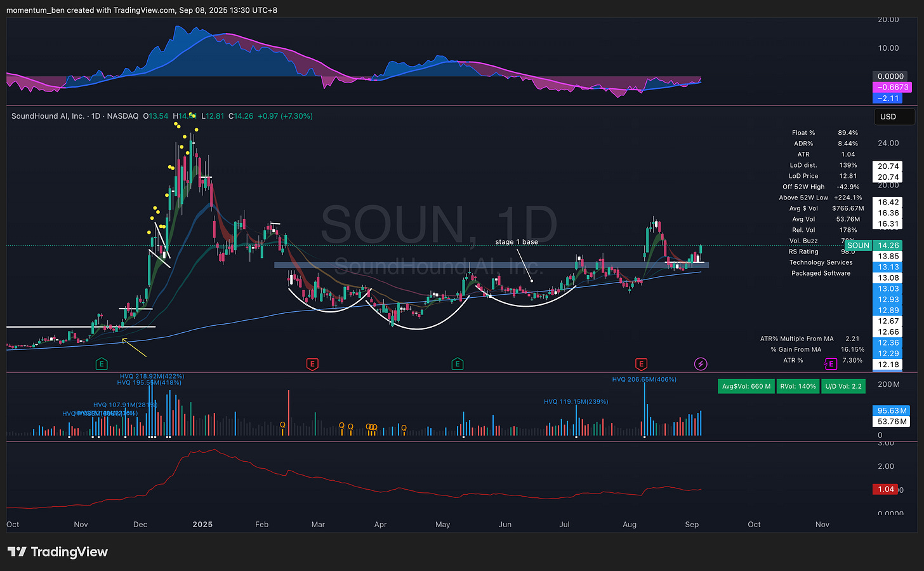Click the Packaged Software industry label

821,273
